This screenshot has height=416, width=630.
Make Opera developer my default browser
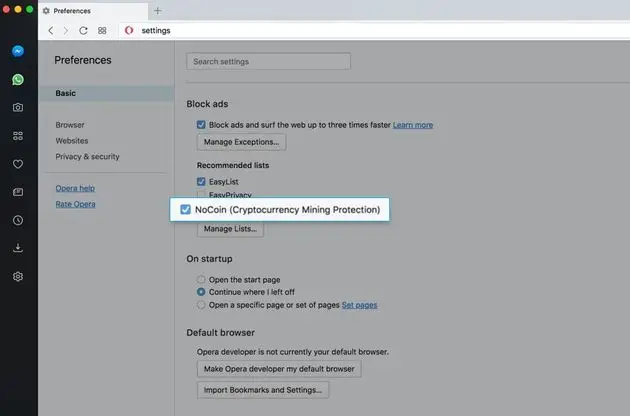coord(279,369)
